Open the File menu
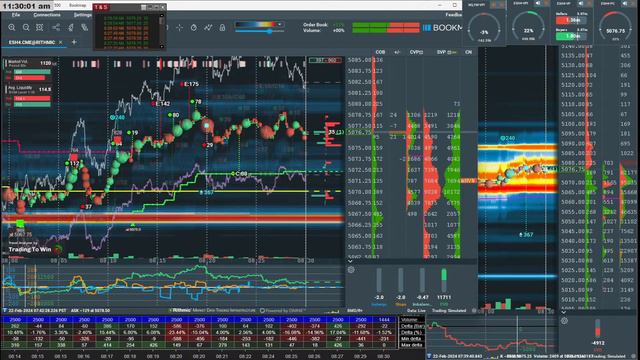 16,15
